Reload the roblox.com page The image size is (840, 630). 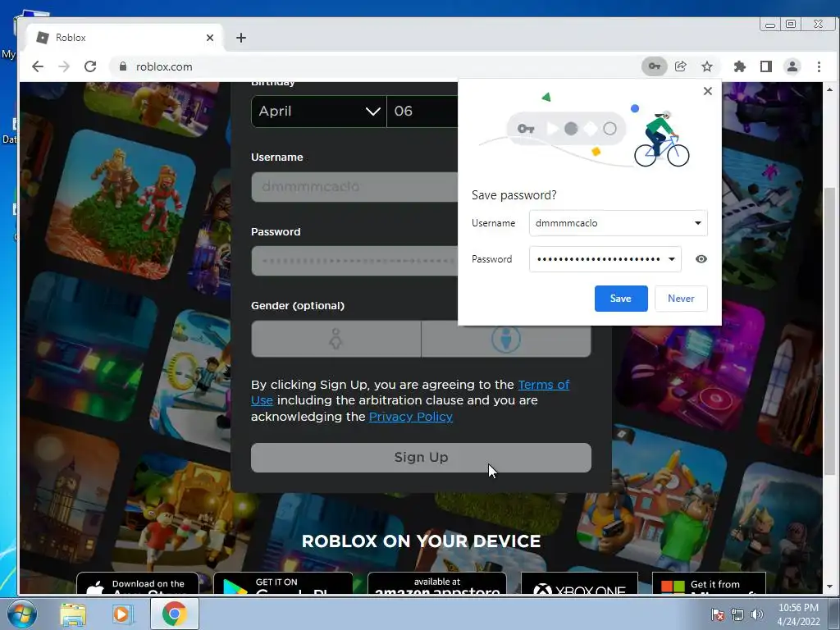click(90, 66)
